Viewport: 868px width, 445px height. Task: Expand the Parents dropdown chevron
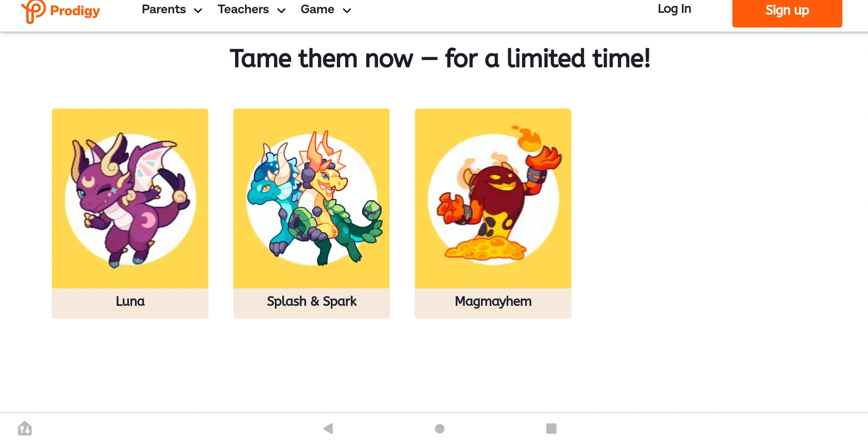point(198,11)
